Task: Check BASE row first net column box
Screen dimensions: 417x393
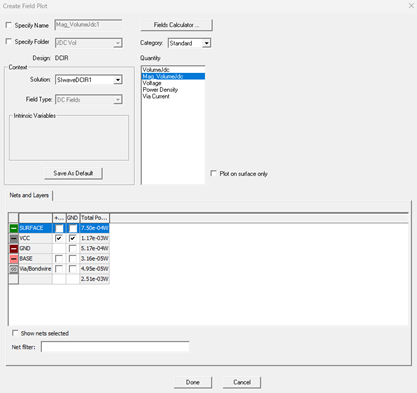Action: click(59, 259)
